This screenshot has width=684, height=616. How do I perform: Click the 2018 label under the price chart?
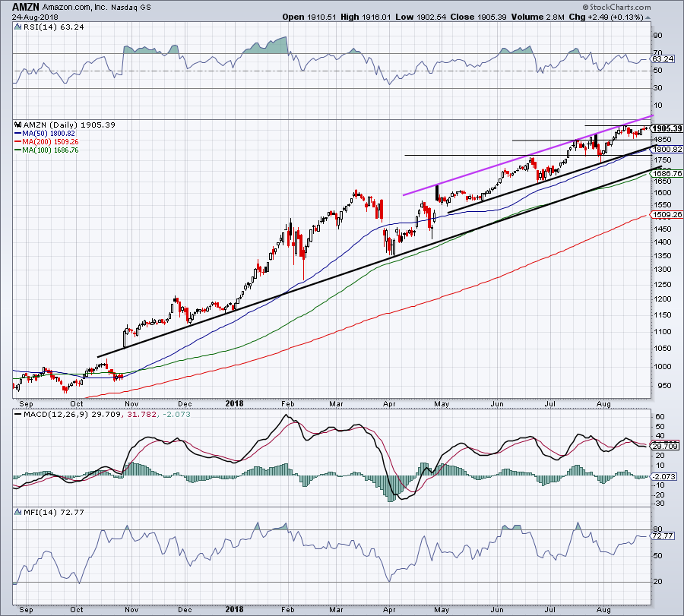(x=234, y=403)
